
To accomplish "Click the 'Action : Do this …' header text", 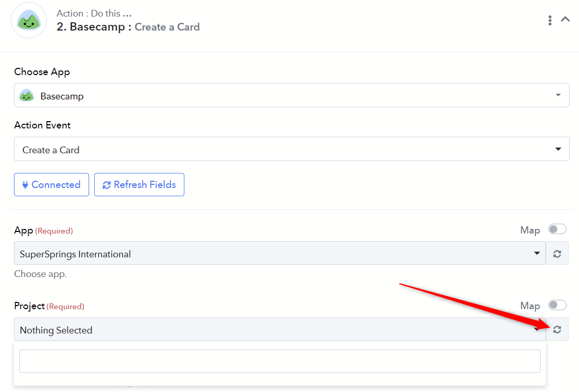I will click(x=94, y=13).
